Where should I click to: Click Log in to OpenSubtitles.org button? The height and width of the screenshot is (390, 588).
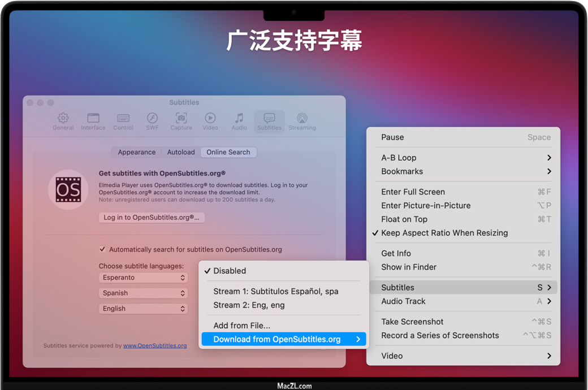pyautogui.click(x=152, y=218)
